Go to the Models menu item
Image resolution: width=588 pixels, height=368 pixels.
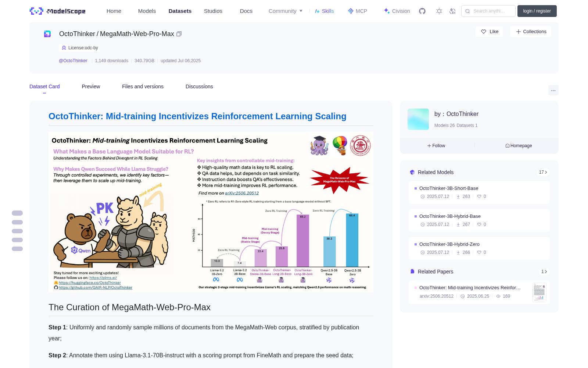pos(147,11)
